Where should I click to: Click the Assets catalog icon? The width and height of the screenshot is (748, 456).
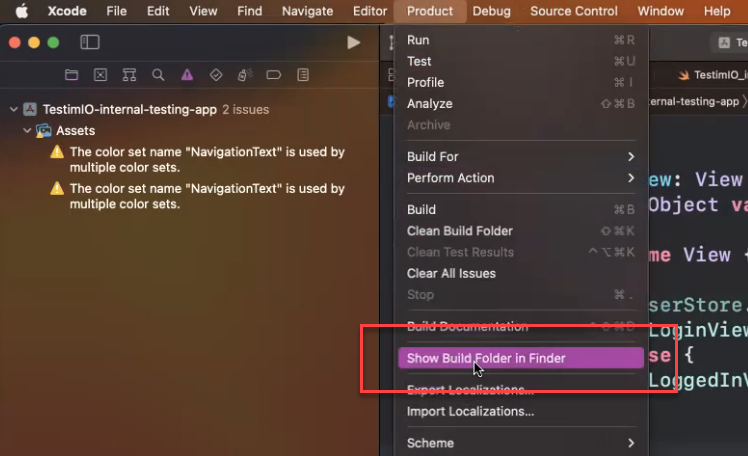click(x=44, y=131)
